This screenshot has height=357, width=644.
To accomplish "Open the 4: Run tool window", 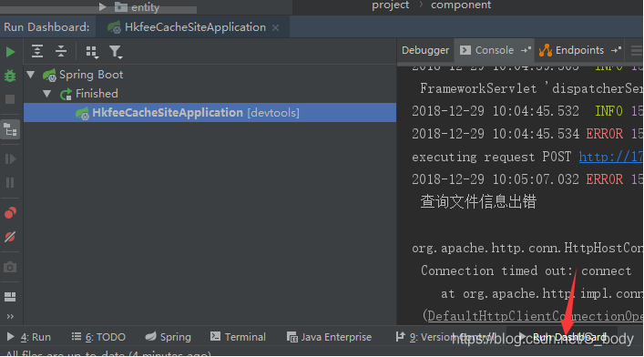I will tap(29, 337).
